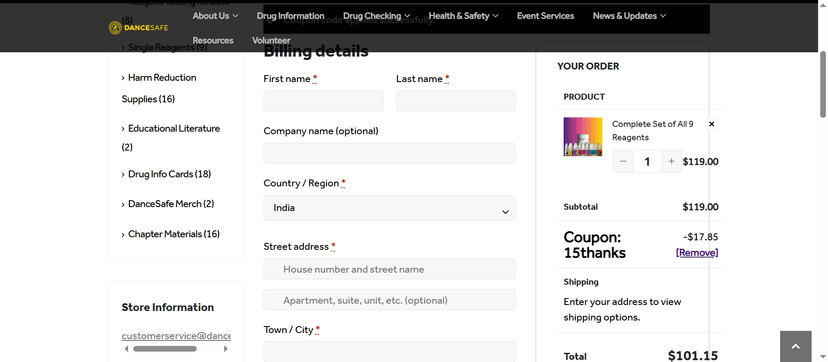The image size is (828, 362).
Task: Expand the Drug Checking menu
Action: (376, 16)
